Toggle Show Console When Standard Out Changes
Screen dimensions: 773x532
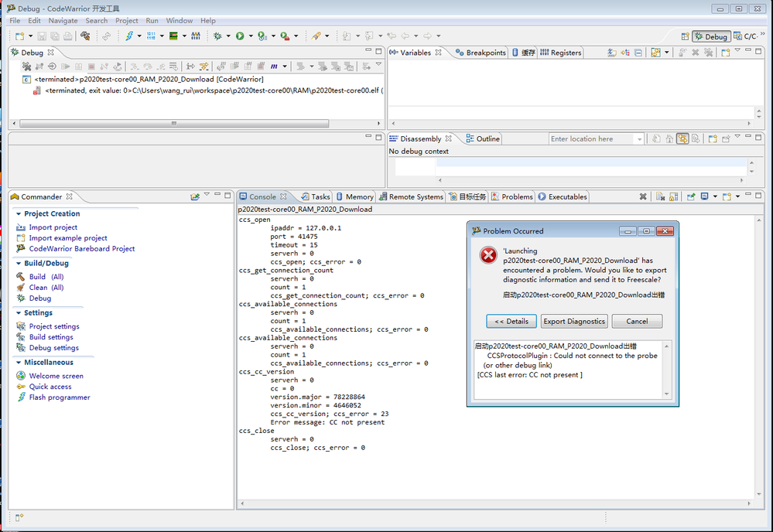(705, 197)
